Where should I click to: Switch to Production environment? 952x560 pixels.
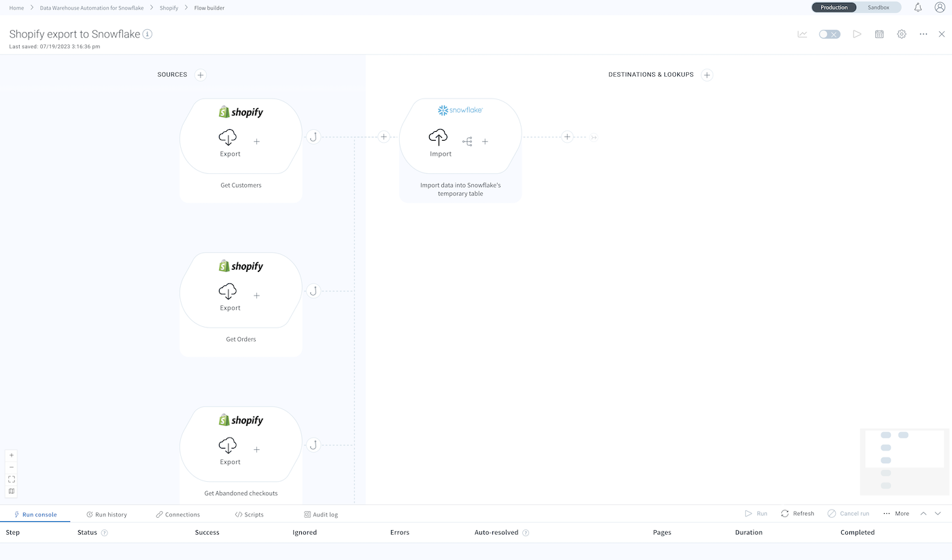click(834, 7)
